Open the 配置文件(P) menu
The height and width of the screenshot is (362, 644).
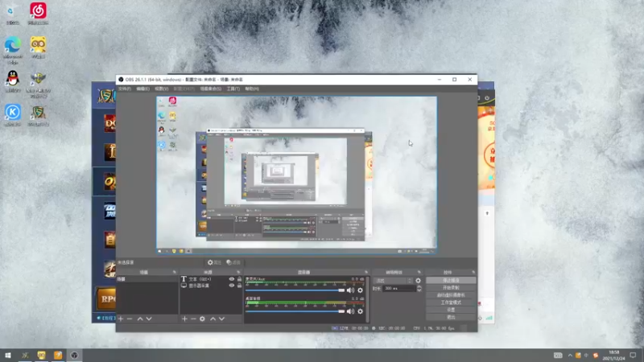click(x=184, y=88)
